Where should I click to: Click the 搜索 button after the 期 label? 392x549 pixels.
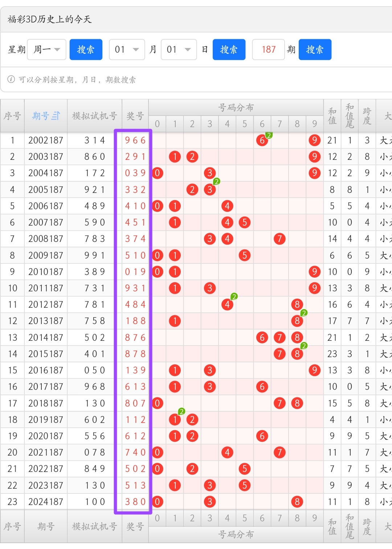pos(315,49)
